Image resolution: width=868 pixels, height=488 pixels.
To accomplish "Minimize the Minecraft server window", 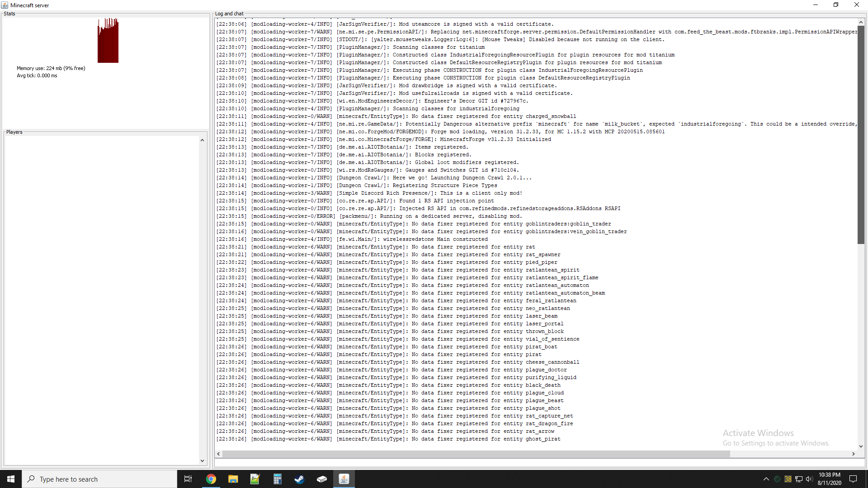I will pos(816,5).
